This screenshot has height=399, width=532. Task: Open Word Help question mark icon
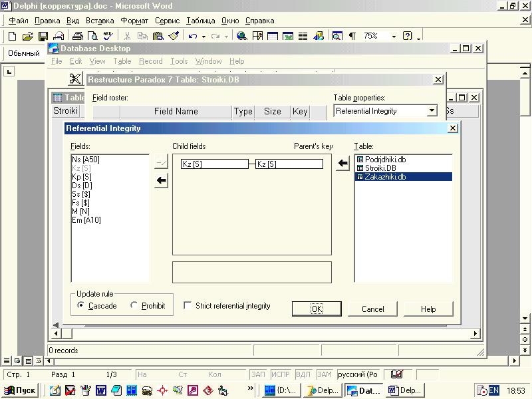tap(407, 36)
